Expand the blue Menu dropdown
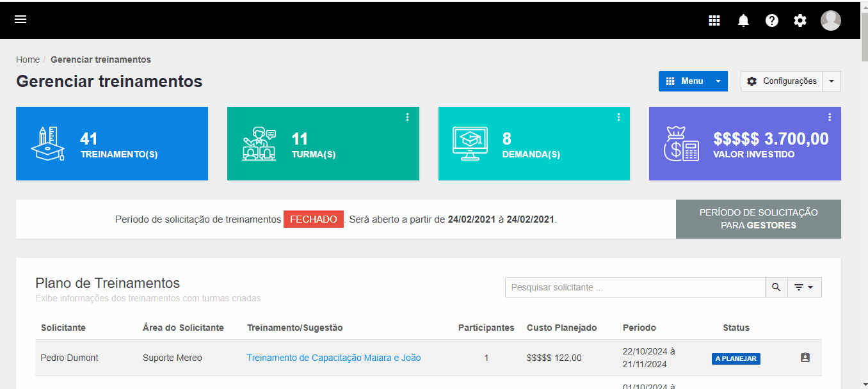 pos(718,81)
